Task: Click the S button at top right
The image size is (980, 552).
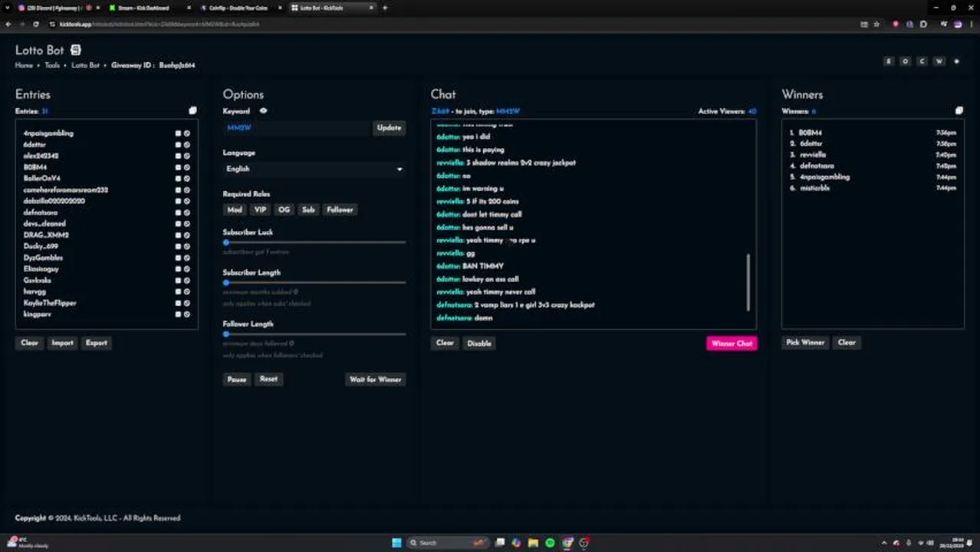Action: [x=889, y=61]
